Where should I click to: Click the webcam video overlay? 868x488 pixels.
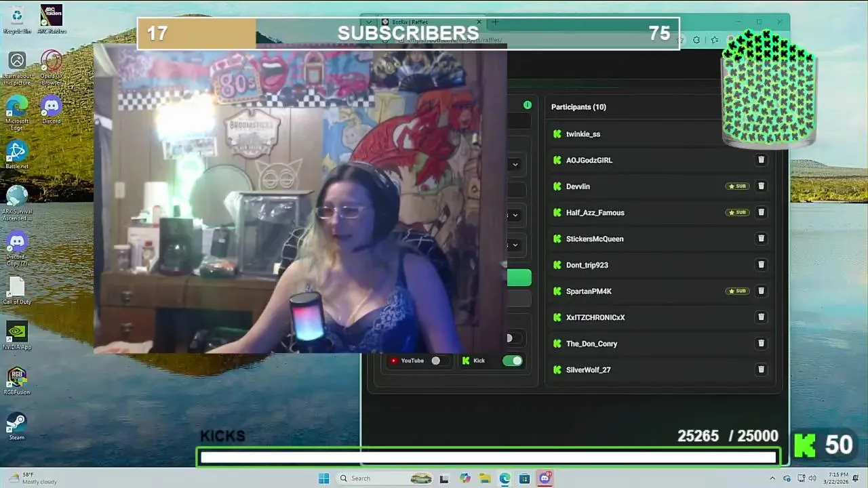pos(300,199)
